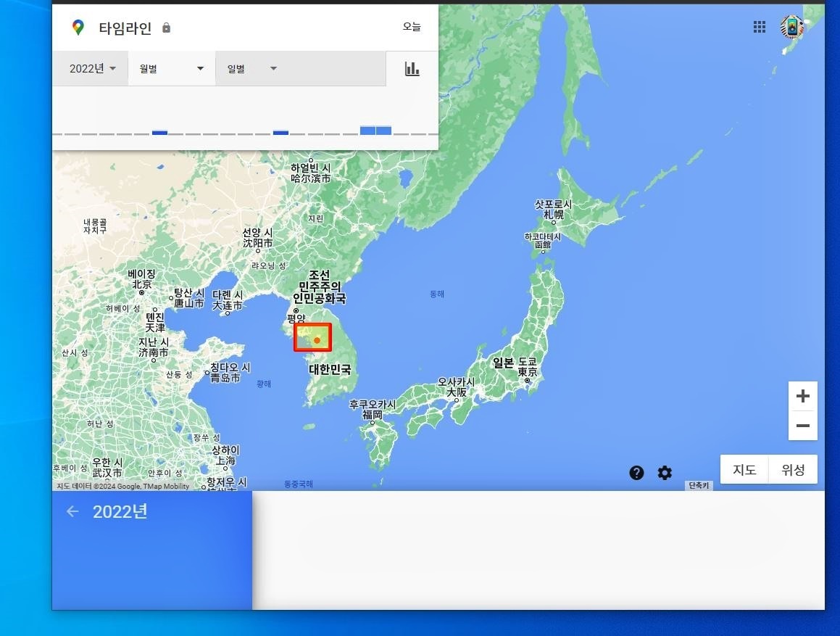Toggle the bar chart view icon
Screen dimensions: 840x636
coord(412,69)
